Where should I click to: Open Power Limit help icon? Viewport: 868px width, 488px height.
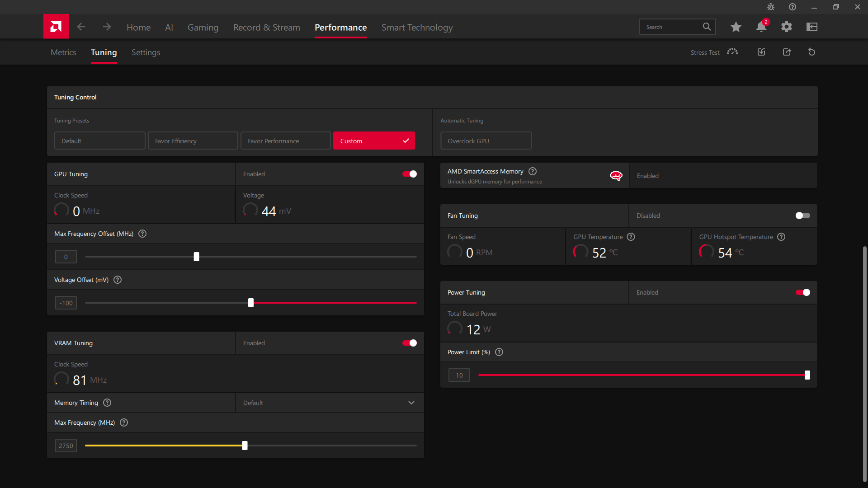coord(499,352)
